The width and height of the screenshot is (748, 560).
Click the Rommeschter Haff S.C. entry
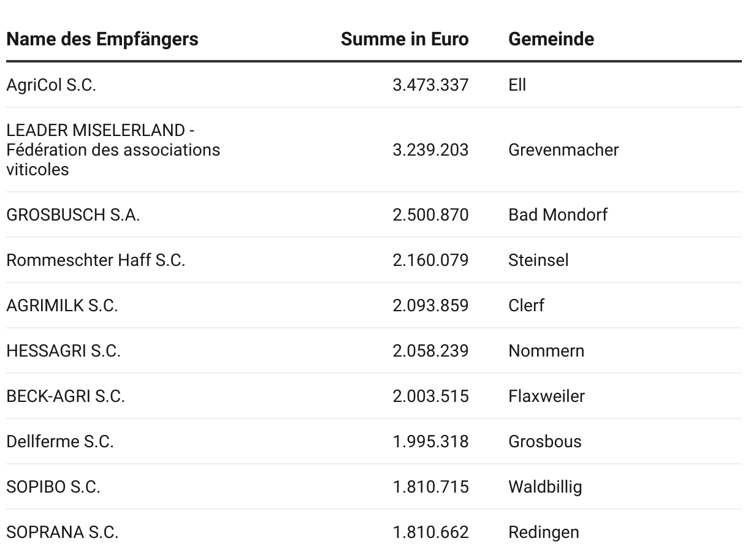point(96,260)
